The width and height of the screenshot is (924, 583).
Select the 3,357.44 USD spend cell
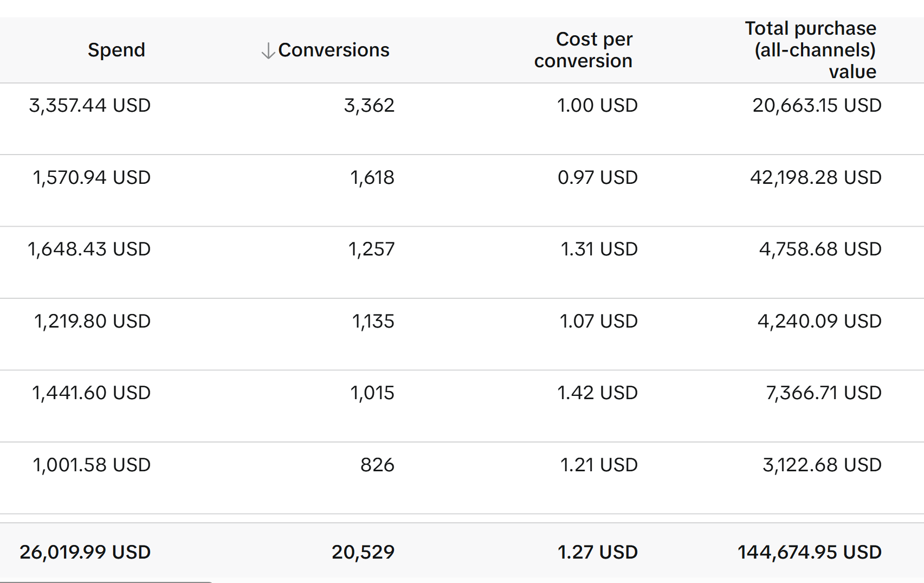(90, 105)
